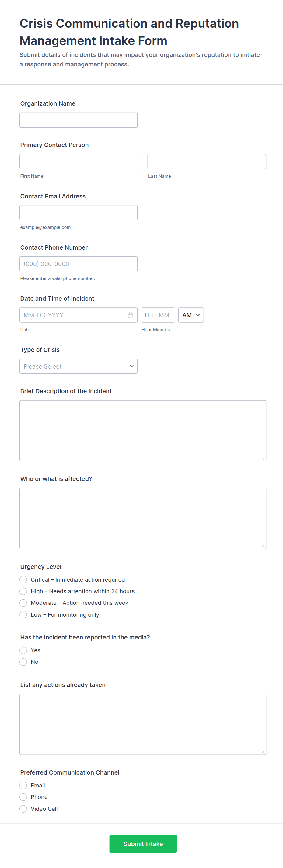Pick Low monitoring only option
Viewport: 283px width, 868px height.
tap(23, 614)
